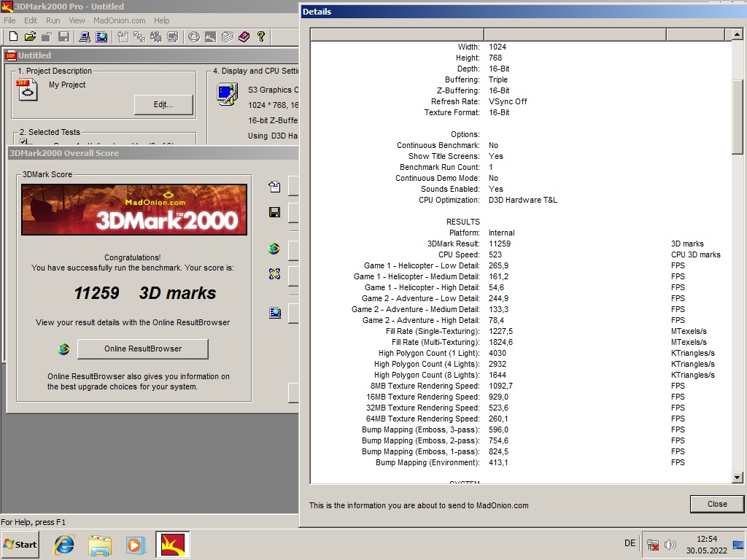The width and height of the screenshot is (747, 560).
Task: Launch Windows Media Player from taskbar
Action: pos(136,545)
